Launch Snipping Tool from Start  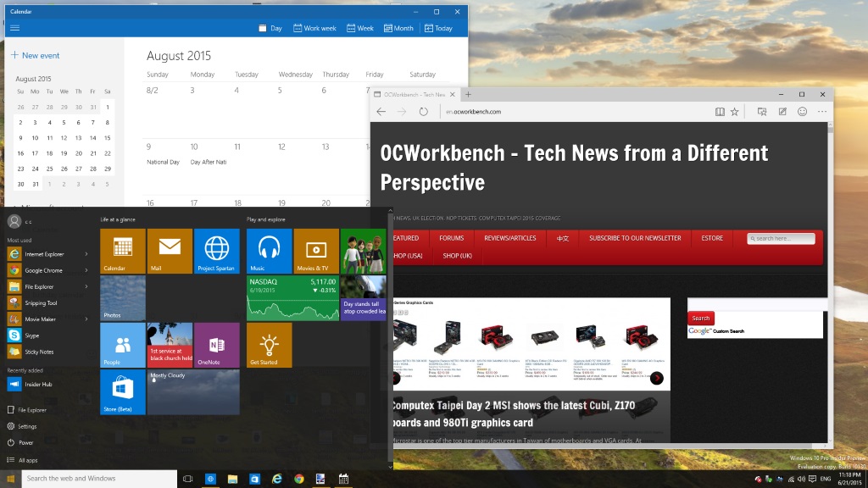click(x=41, y=303)
